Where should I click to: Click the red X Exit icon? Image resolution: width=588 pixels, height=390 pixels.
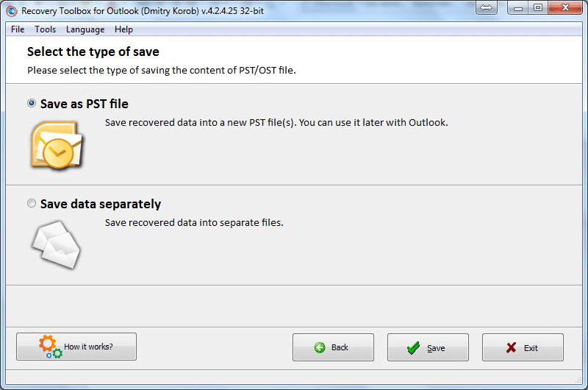tap(511, 348)
